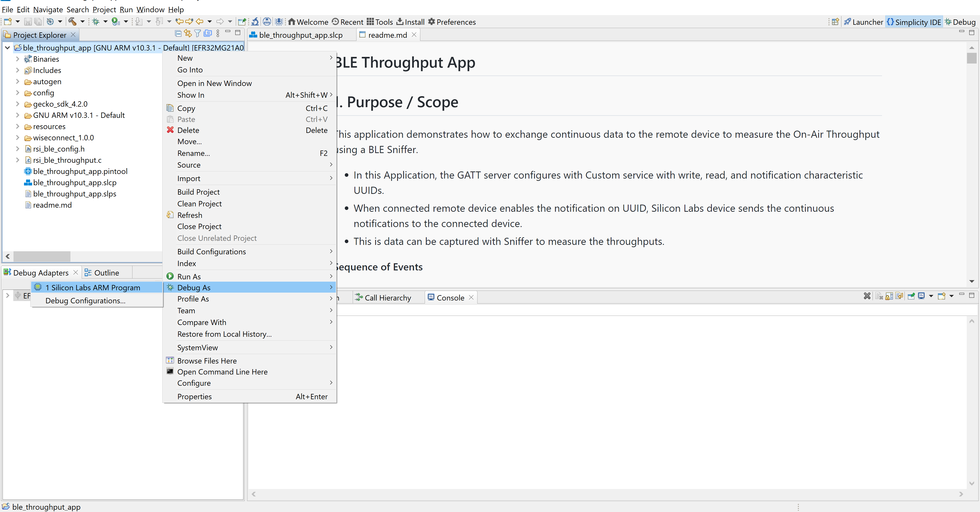Viewport: 980px width, 512px height.
Task: Click Collapse All in Project Explorer
Action: [178, 33]
